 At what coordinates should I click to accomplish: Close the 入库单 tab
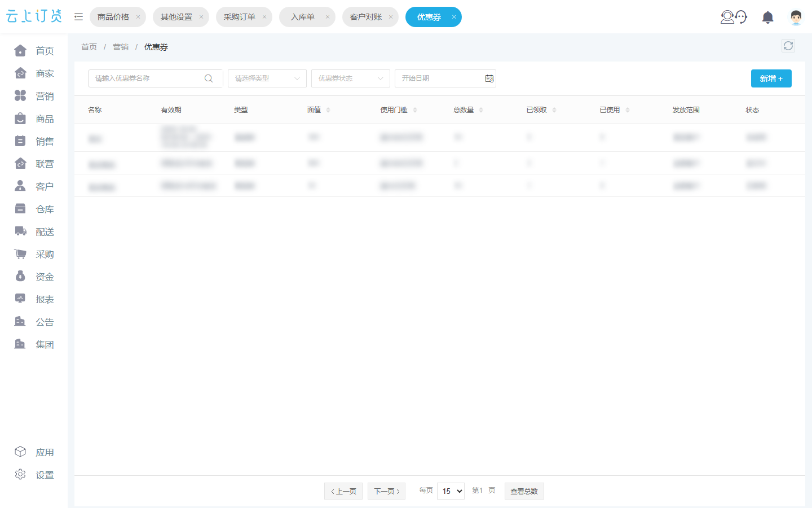(x=328, y=17)
